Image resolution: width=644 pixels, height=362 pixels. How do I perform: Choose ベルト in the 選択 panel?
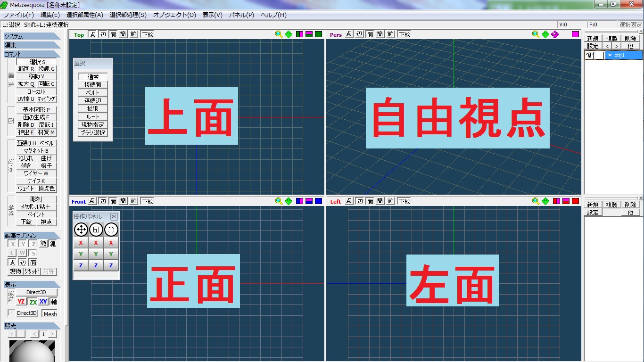pyautogui.click(x=93, y=93)
